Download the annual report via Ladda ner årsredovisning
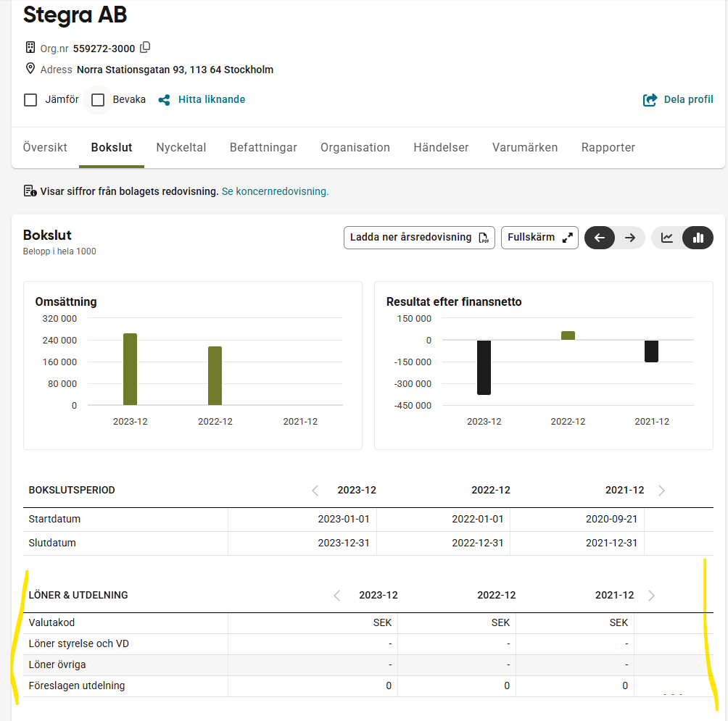 tap(419, 238)
